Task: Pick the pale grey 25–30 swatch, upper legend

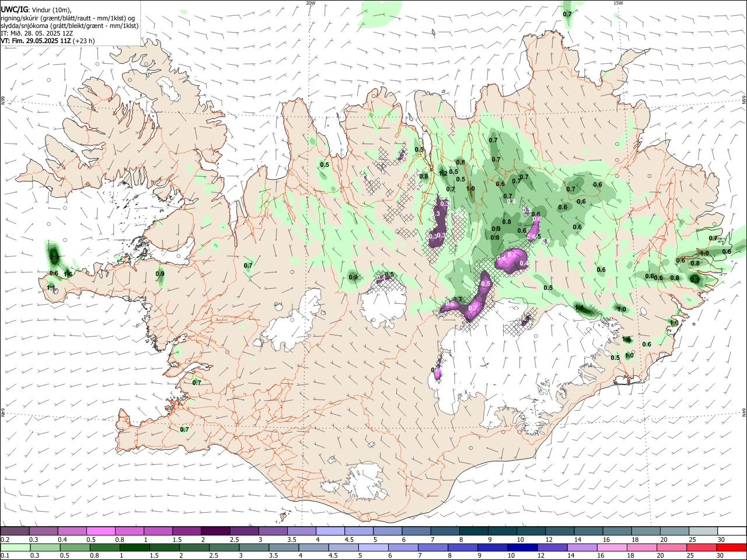Action: (703, 531)
